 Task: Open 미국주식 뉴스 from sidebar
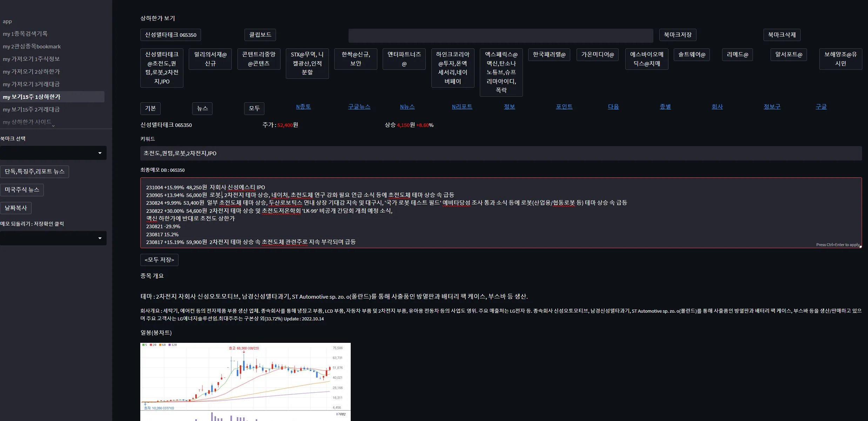[22, 190]
